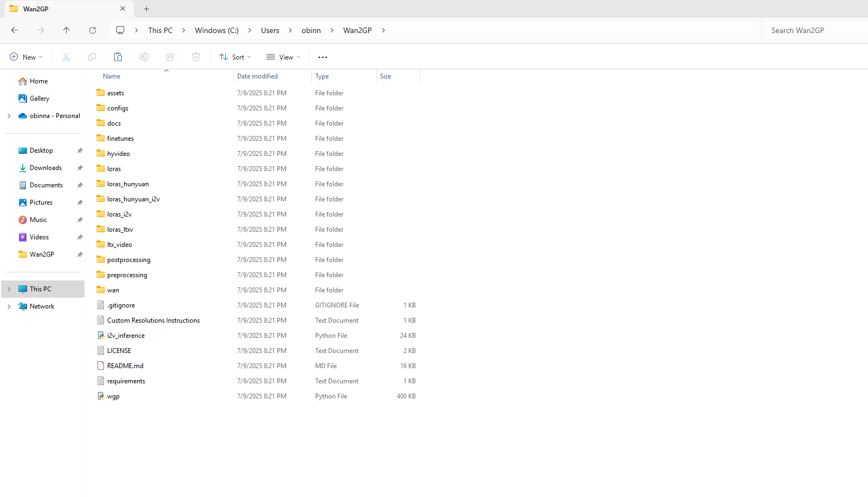
Task: Expand the Network tree node
Action: (x=9, y=306)
